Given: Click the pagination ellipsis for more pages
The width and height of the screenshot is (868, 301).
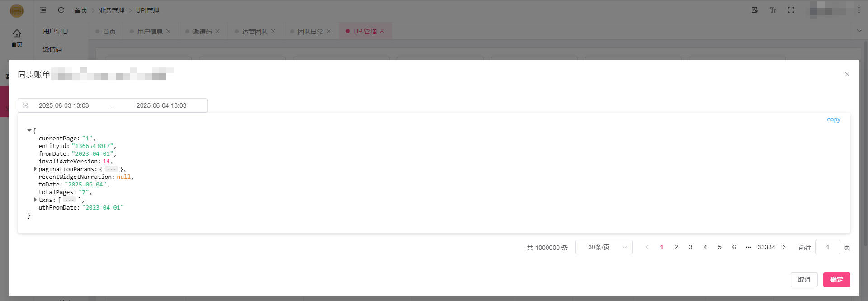Looking at the screenshot, I should point(748,247).
